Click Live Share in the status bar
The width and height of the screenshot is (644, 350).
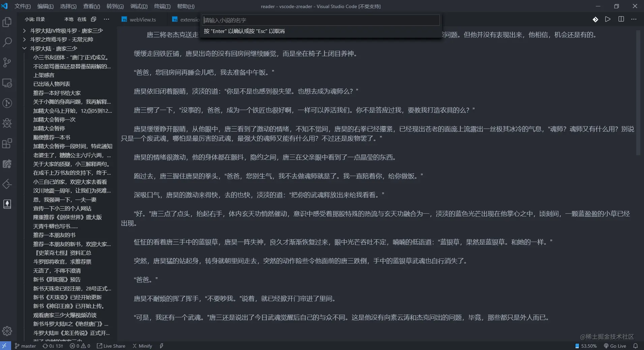click(111, 346)
